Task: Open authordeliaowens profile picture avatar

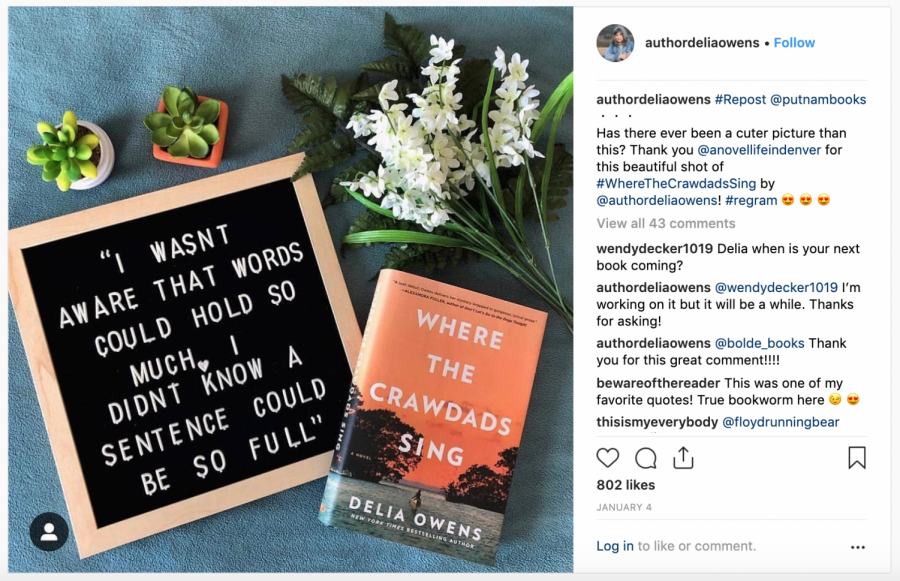Action: coord(615,43)
